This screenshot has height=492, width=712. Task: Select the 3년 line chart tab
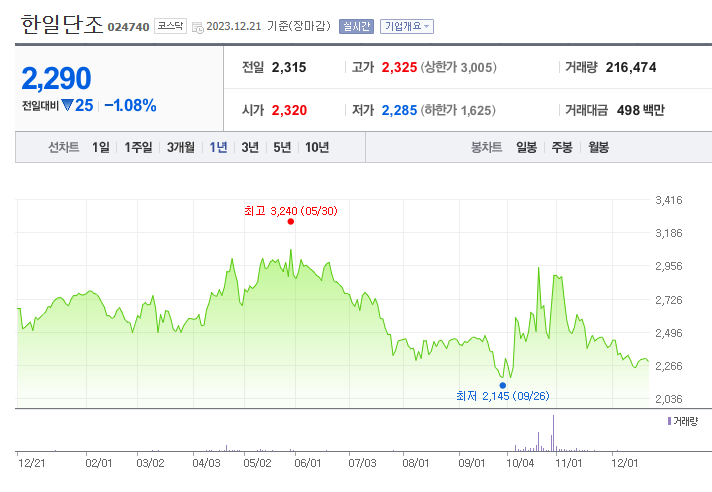250,147
